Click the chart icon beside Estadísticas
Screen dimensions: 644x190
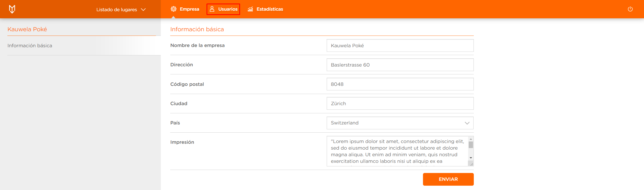(250, 9)
